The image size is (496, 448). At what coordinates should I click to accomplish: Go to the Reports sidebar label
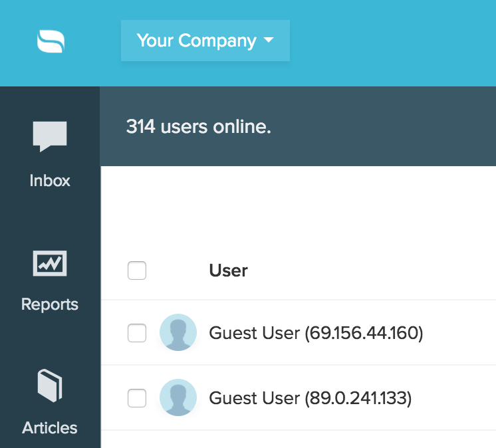coord(50,304)
